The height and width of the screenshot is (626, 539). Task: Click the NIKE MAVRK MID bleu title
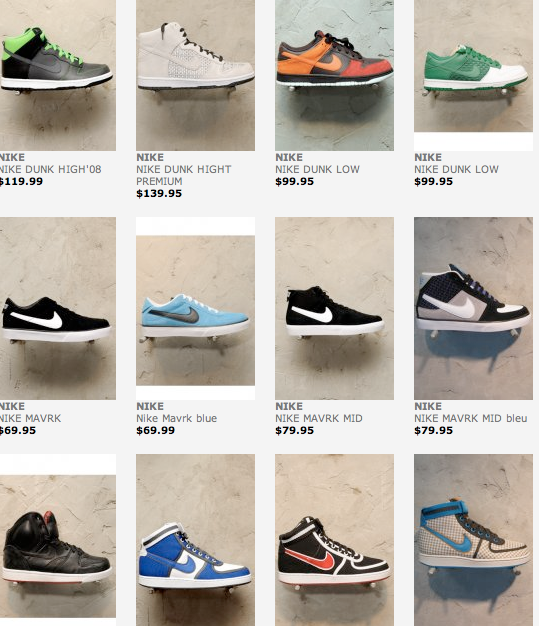point(471,418)
